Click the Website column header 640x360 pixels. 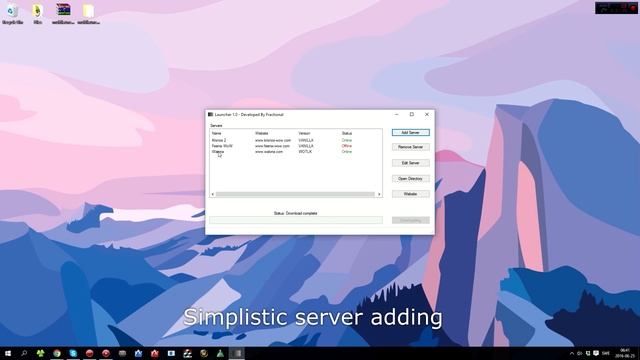click(262, 133)
